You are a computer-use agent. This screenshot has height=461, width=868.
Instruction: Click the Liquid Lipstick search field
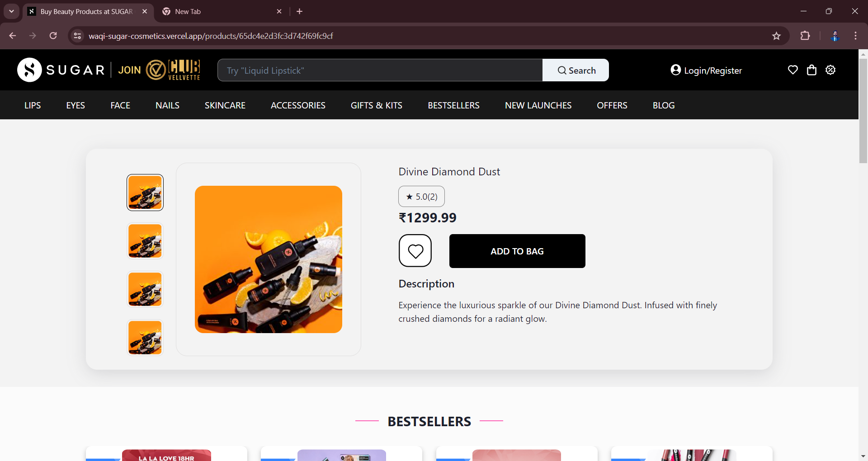coord(380,70)
